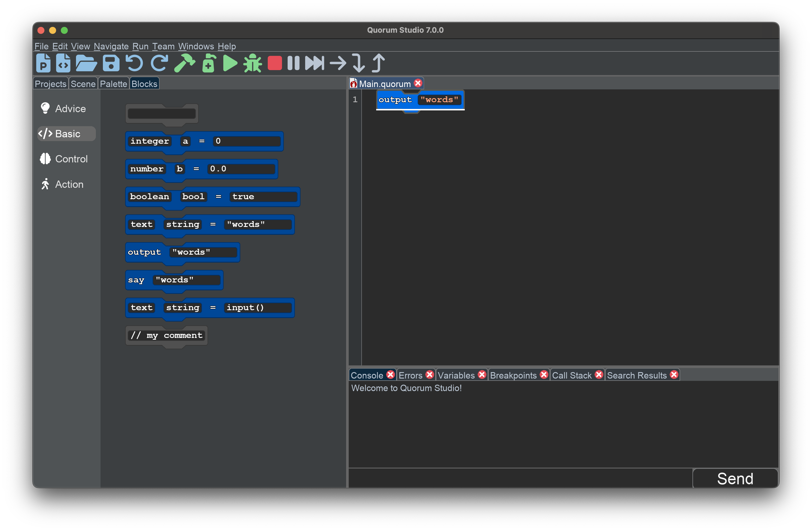Run the program with the green play icon
This screenshot has height=531, width=812.
[x=230, y=63]
